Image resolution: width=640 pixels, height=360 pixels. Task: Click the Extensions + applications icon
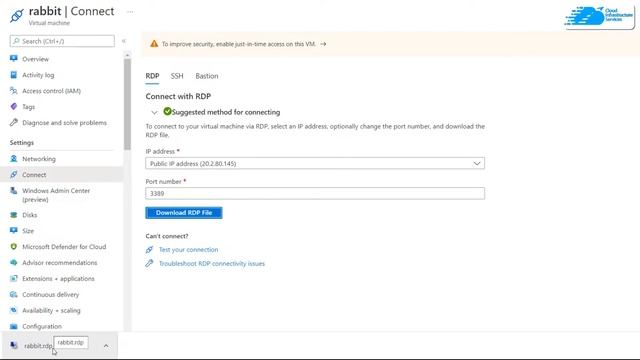13,278
